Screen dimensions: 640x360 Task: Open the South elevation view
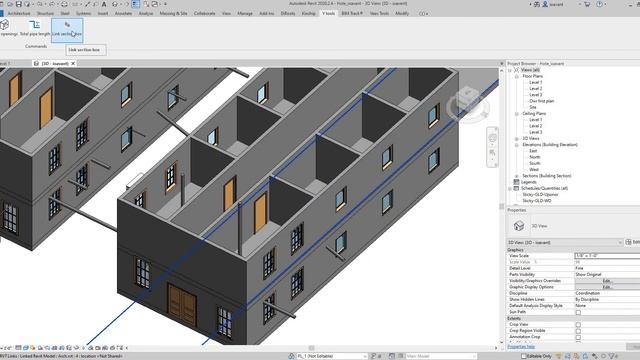coord(535,163)
